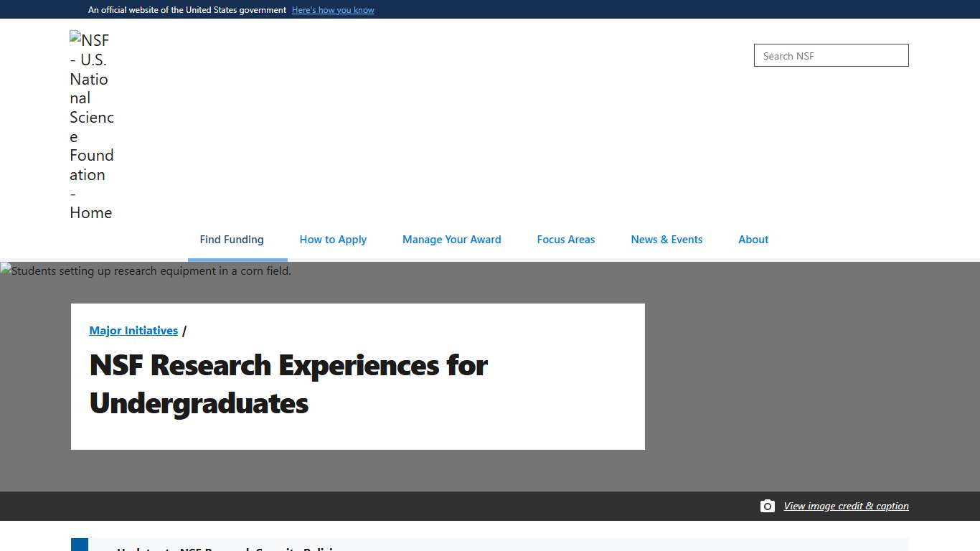Open the About navigation menu
980x551 pixels.
coord(753,240)
